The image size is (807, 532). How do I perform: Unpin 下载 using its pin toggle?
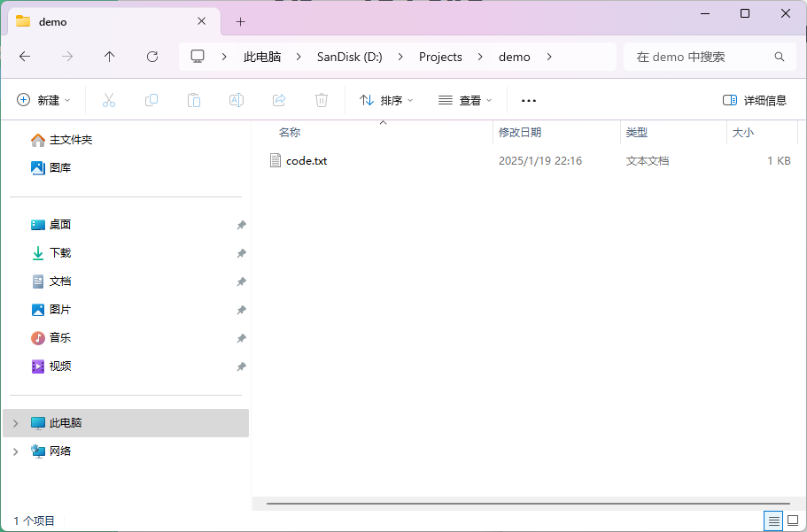pos(240,252)
